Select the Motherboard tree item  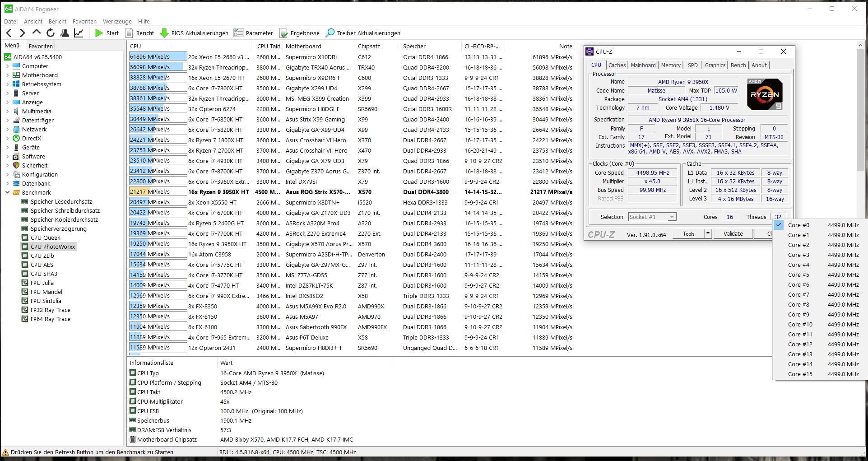(40, 75)
